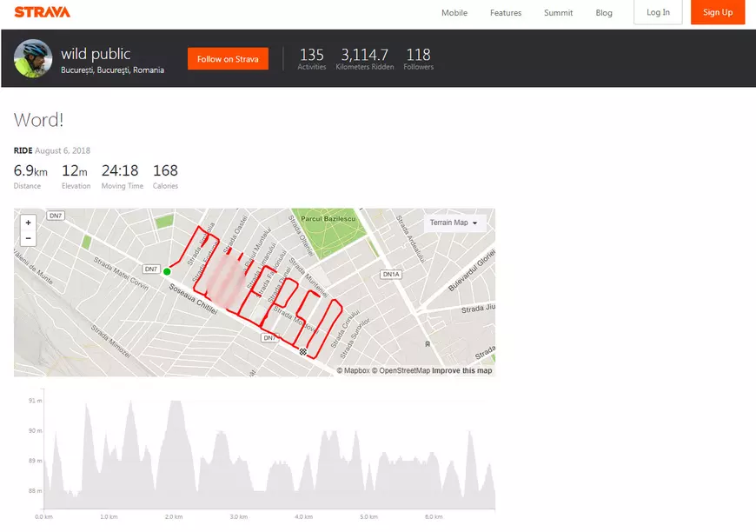
Task: Open the OpenStreetMap attribution link
Action: pyautogui.click(x=401, y=370)
